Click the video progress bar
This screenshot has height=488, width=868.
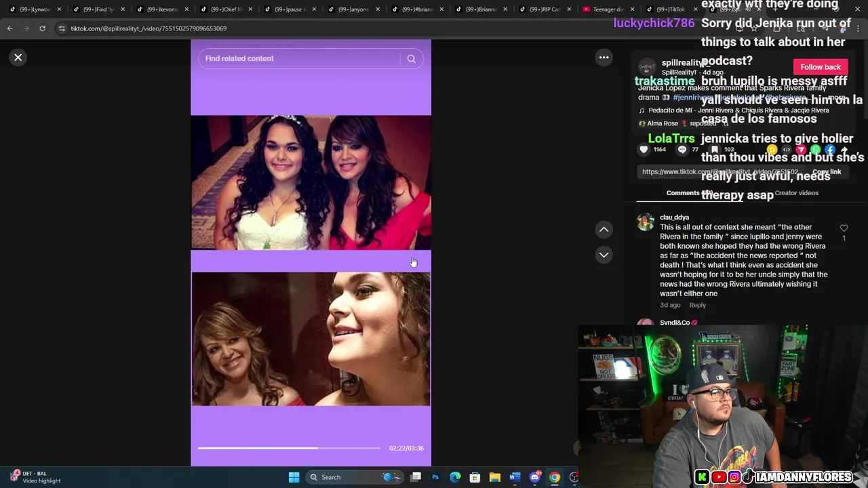[x=289, y=448]
